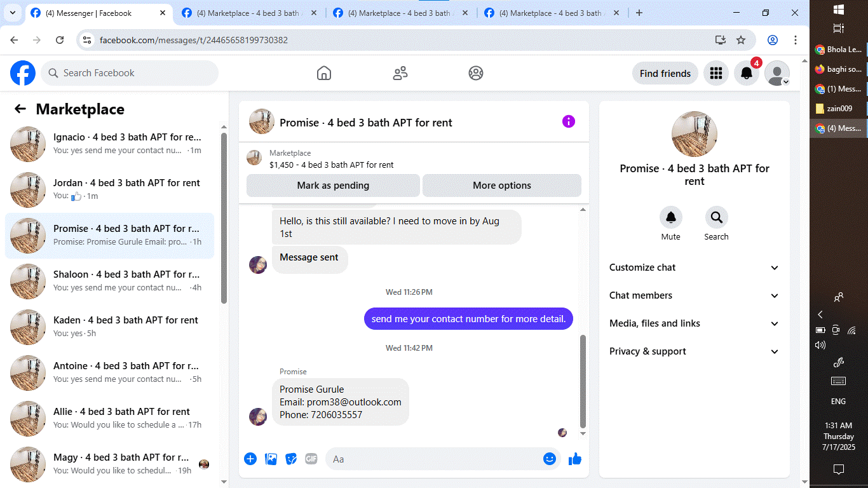Viewport: 868px width, 488px height.
Task: Close the Messenger | Facebook tab
Action: pyautogui.click(x=163, y=13)
